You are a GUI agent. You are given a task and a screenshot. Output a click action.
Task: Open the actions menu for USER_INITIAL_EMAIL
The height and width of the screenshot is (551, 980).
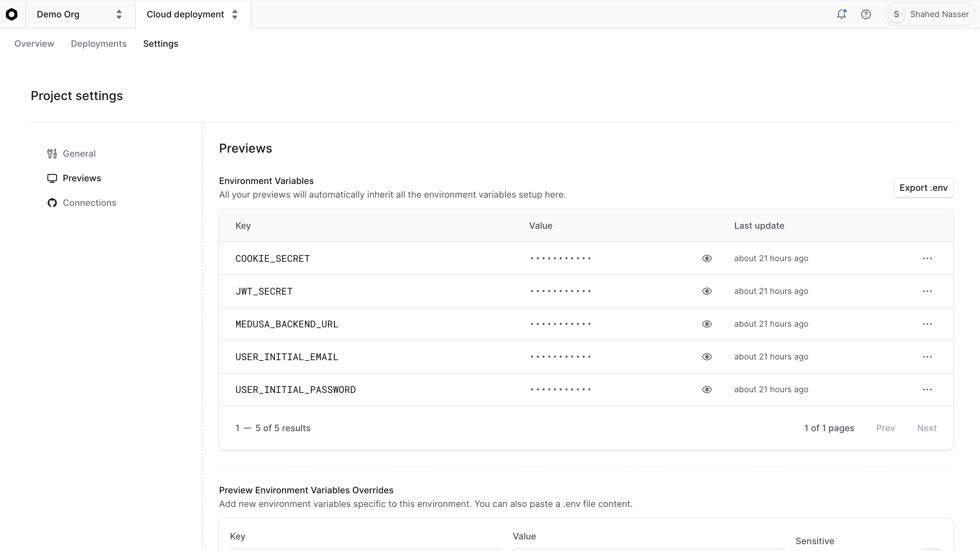(x=927, y=356)
